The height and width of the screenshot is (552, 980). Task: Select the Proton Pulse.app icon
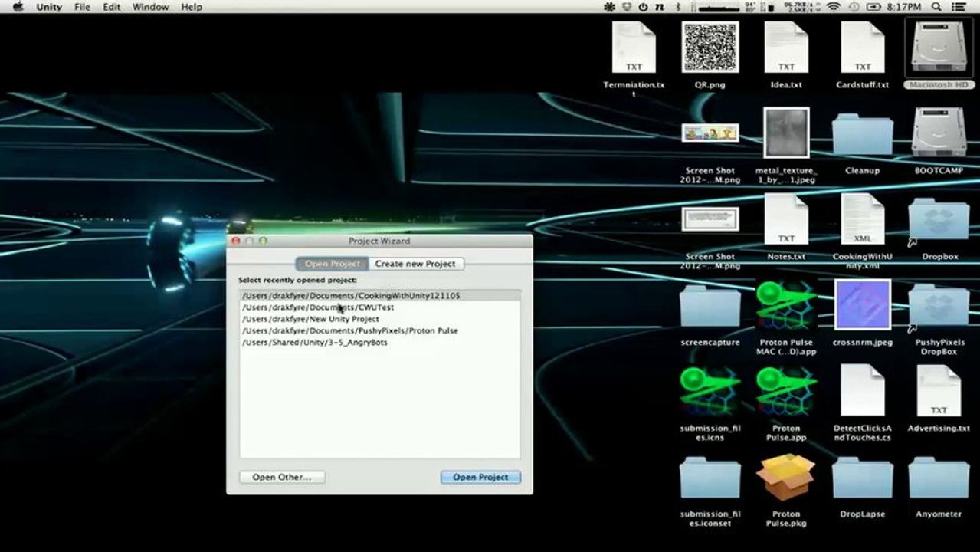coord(786,391)
